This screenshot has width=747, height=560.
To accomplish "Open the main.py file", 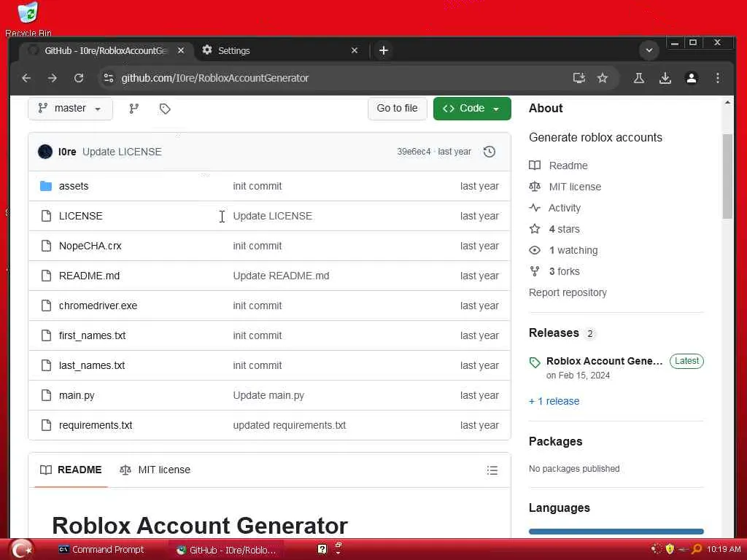I will 77,396.
